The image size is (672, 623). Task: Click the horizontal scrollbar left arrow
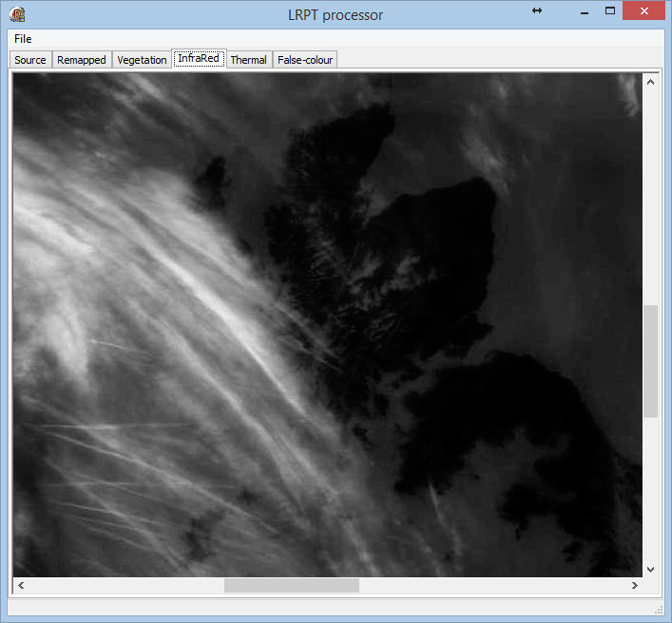click(21, 585)
